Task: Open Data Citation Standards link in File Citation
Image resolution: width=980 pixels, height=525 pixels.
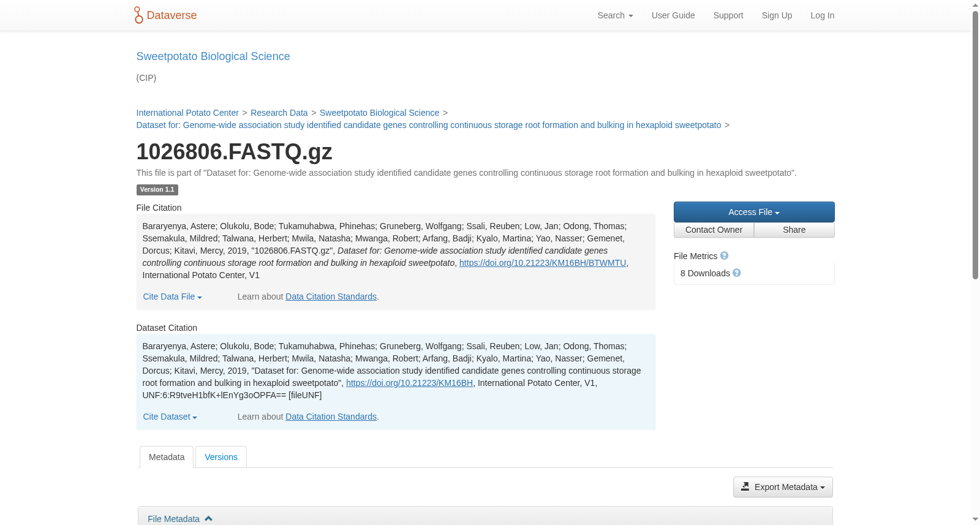Action: point(331,296)
